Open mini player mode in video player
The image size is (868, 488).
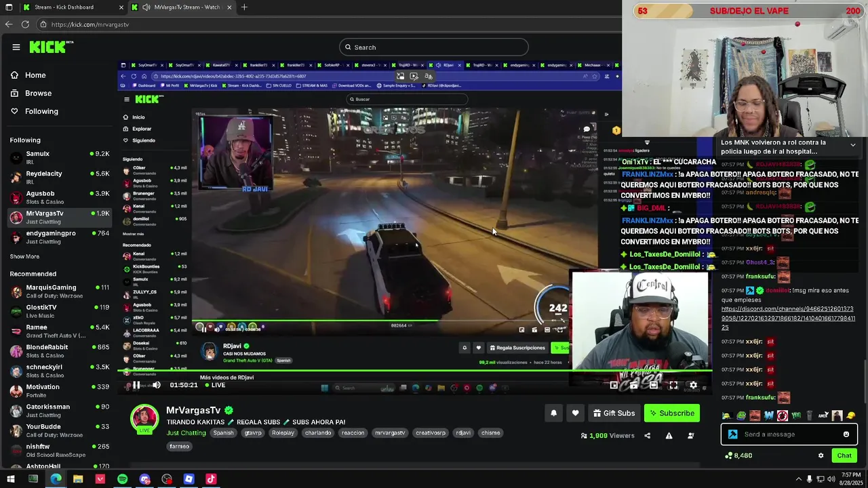click(614, 385)
